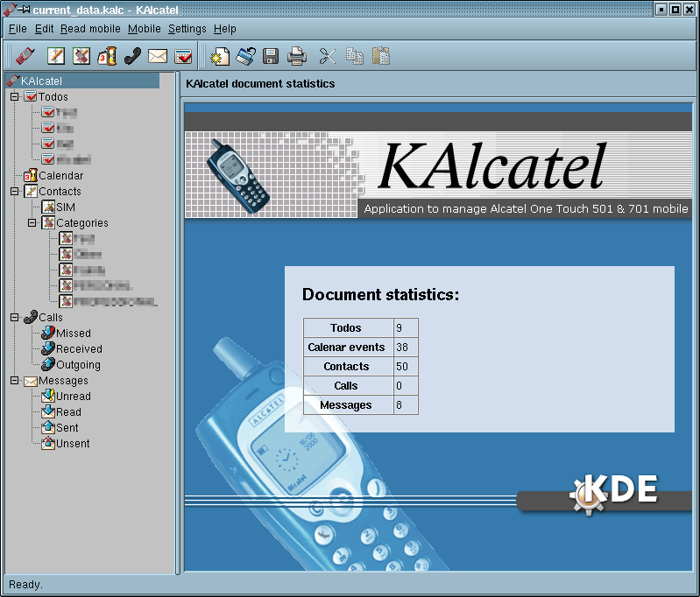Click the Document statistics heading
This screenshot has width=700, height=597.
380,294
